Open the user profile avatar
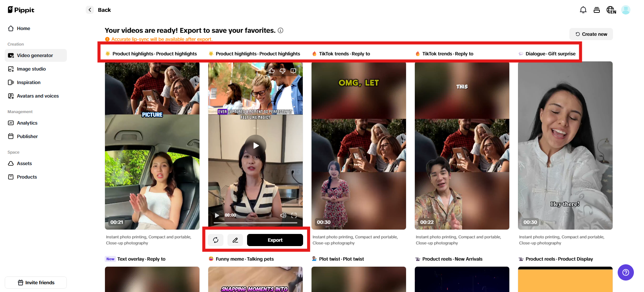Screen dimensions: 644x292 [626, 10]
